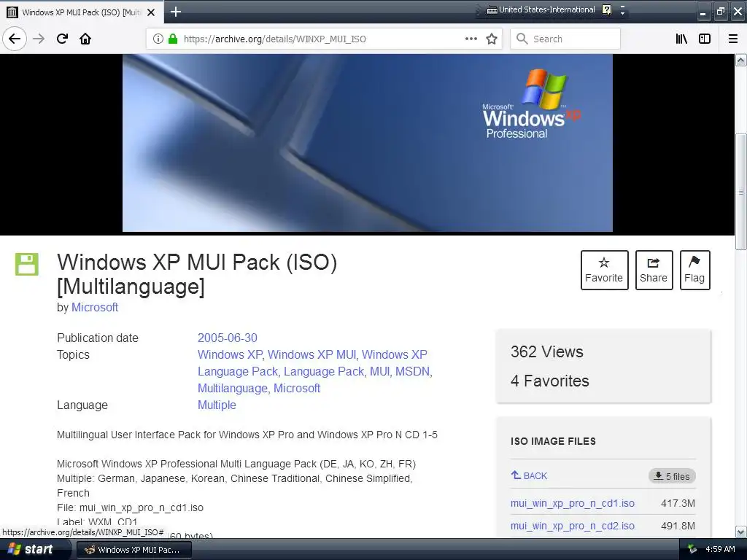Open the MSDN topic link
This screenshot has height=560, width=747.
(413, 371)
